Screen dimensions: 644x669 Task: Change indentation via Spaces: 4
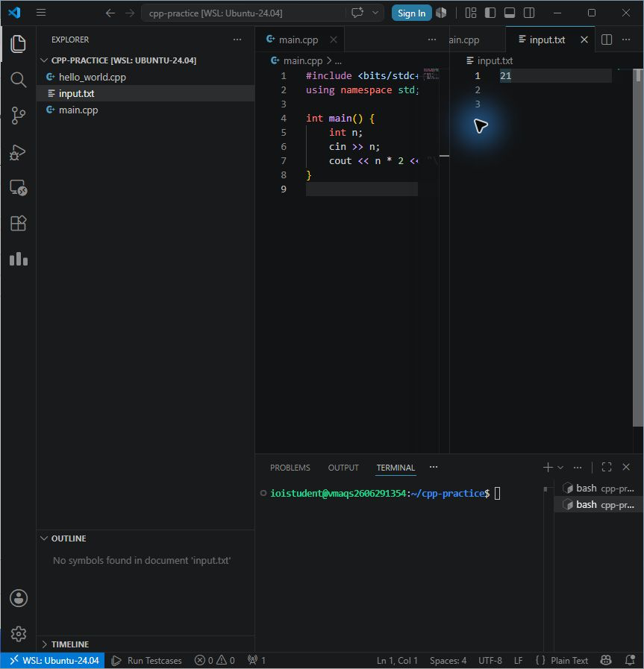[448, 661]
